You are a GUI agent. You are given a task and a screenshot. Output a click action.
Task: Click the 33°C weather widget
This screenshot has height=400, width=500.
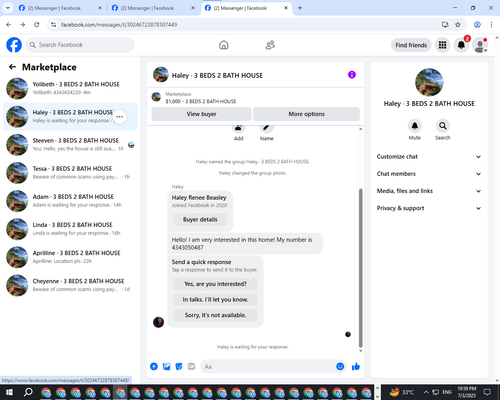tap(402, 392)
